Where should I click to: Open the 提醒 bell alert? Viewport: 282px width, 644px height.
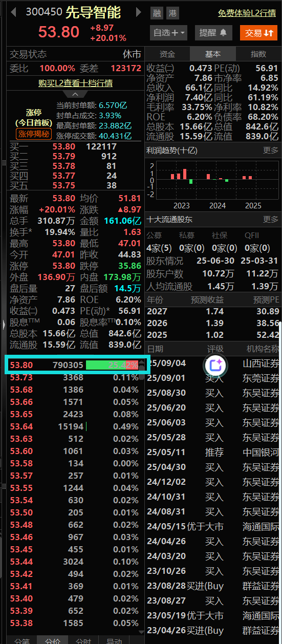click(213, 33)
